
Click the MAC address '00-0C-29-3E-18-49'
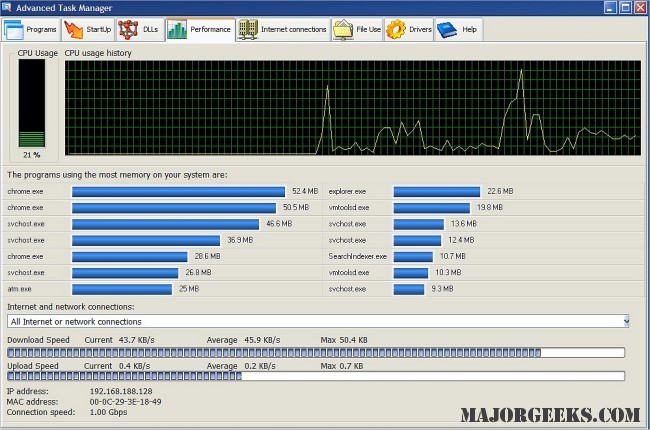click(126, 402)
